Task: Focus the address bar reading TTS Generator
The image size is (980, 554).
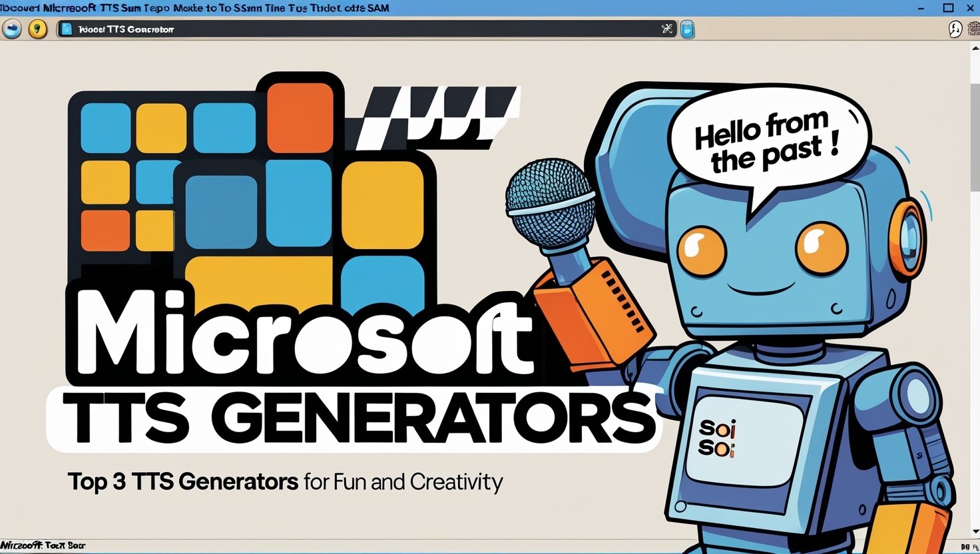Action: tap(367, 29)
